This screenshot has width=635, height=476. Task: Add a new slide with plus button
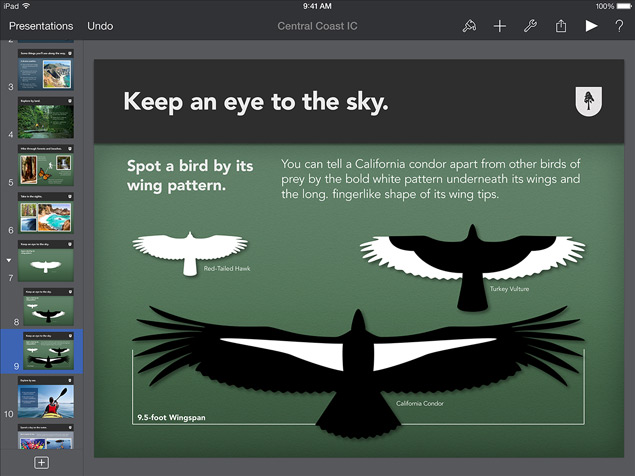click(41, 463)
